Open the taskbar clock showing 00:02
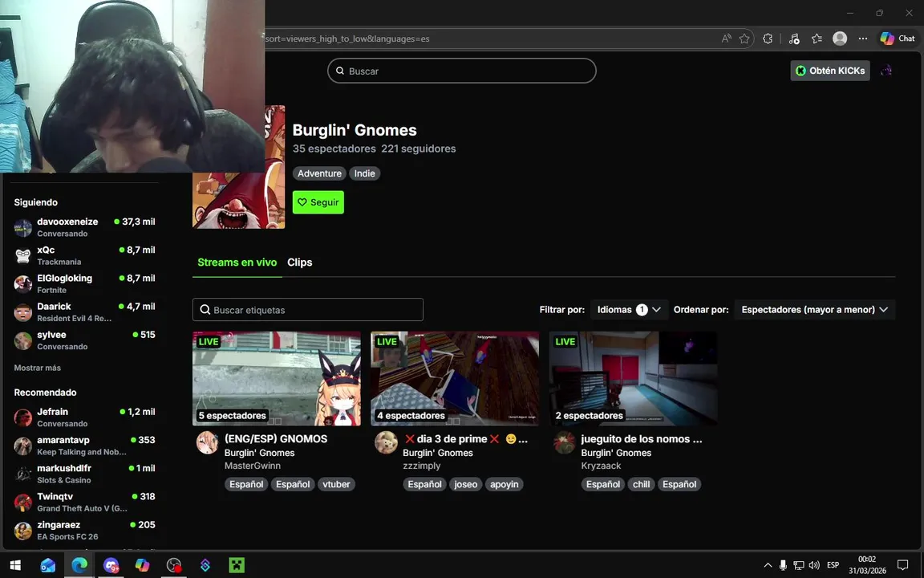The height and width of the screenshot is (578, 924). [867, 565]
